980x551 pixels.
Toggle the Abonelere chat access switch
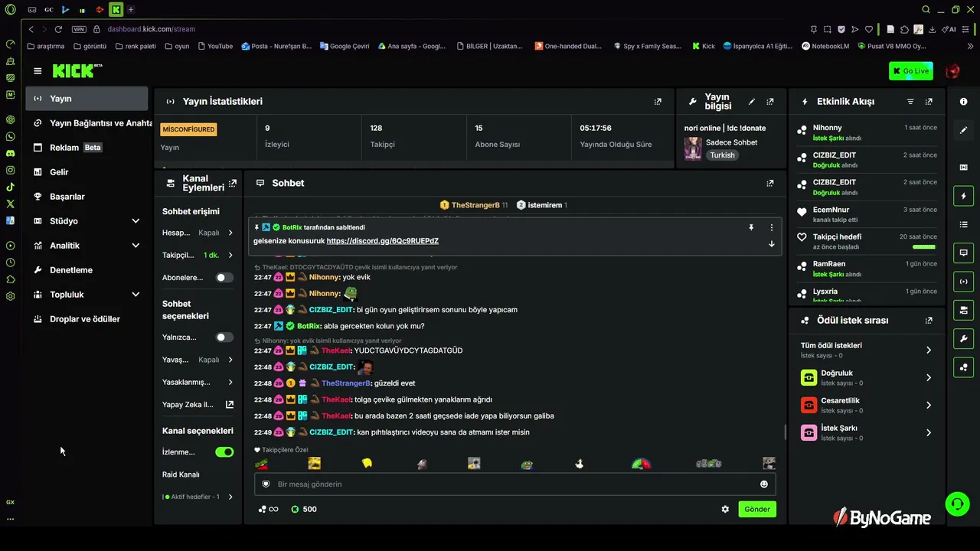click(x=224, y=277)
